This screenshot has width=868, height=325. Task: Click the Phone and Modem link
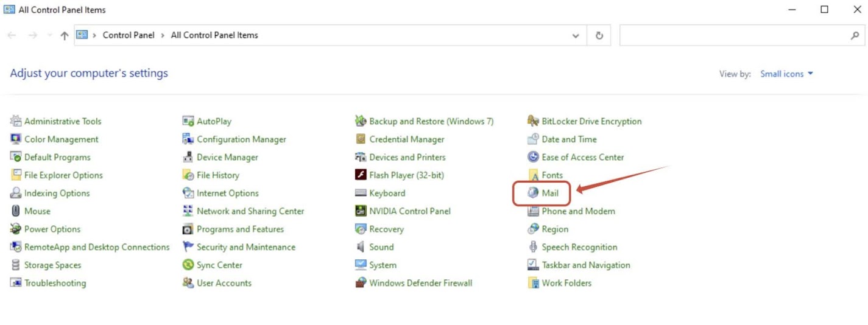pyautogui.click(x=578, y=211)
